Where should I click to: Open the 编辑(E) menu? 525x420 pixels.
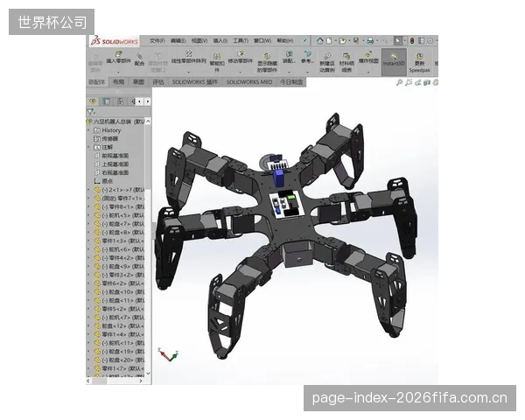[178, 41]
